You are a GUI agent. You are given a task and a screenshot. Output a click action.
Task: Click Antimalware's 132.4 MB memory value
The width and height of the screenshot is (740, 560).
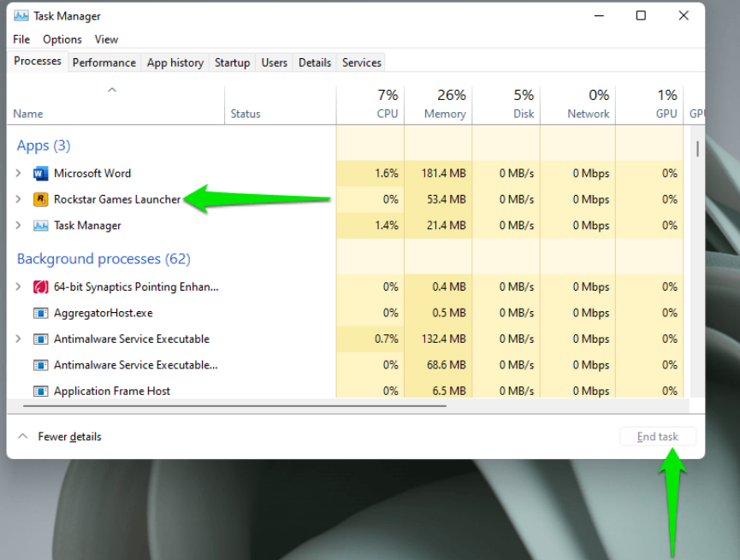point(444,339)
